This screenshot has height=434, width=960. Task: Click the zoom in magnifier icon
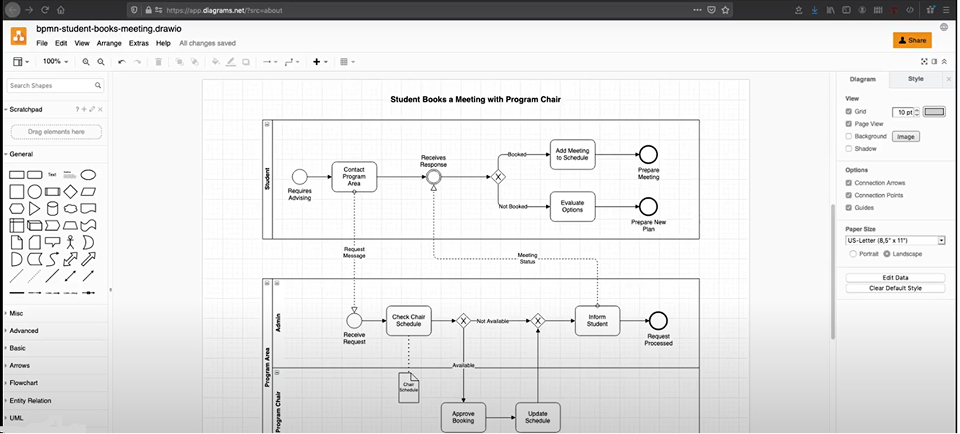pyautogui.click(x=87, y=62)
